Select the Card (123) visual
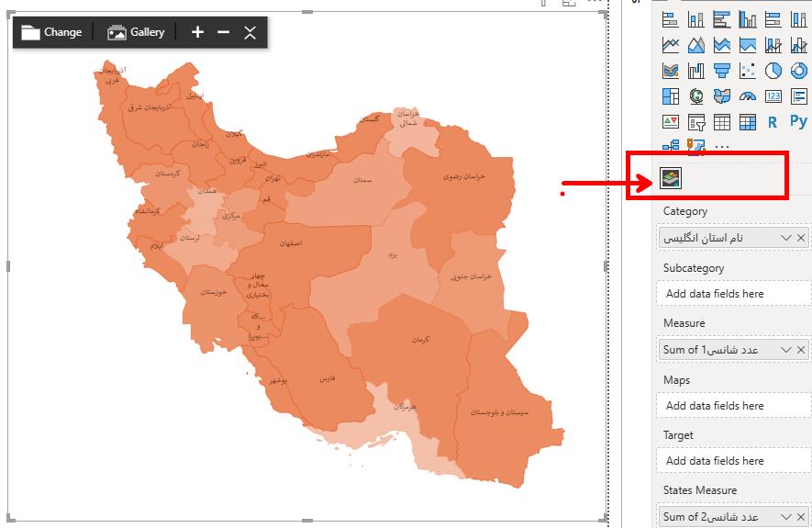This screenshot has width=812, height=528. (x=773, y=96)
